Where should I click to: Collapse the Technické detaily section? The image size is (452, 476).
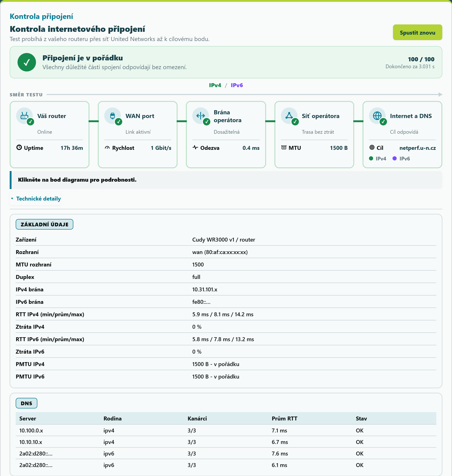point(36,199)
